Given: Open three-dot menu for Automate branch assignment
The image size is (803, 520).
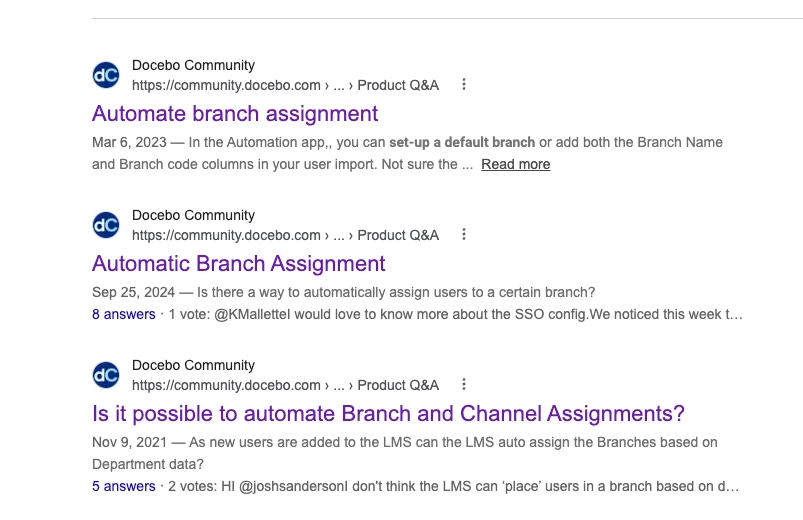Looking at the screenshot, I should tap(464, 85).
